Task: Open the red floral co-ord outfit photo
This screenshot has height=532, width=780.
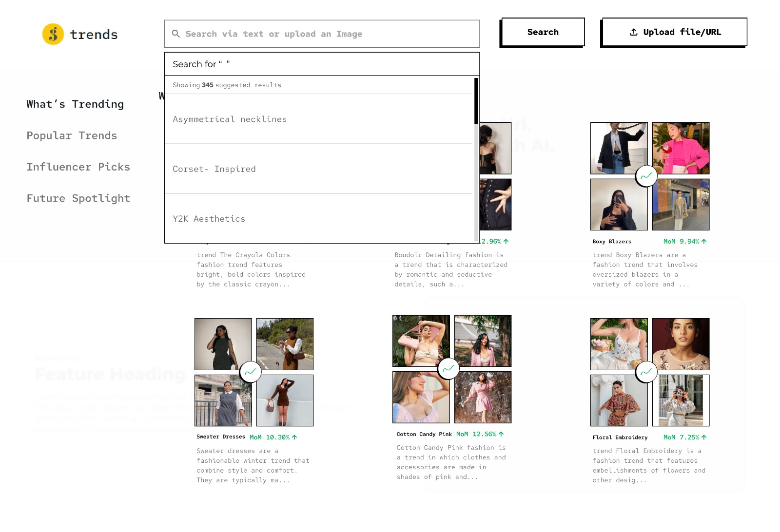Action: tap(619, 400)
